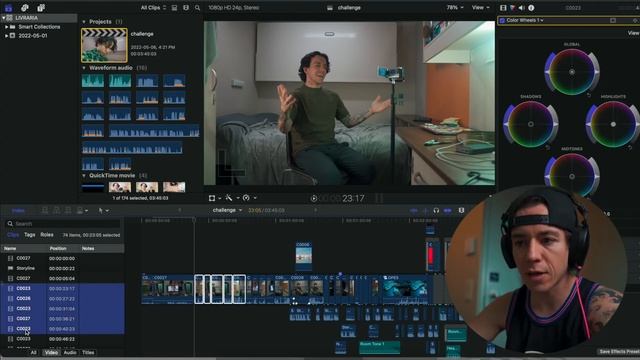
Task: Collapse the LIVRARIA library tree
Action: (x=4, y=18)
